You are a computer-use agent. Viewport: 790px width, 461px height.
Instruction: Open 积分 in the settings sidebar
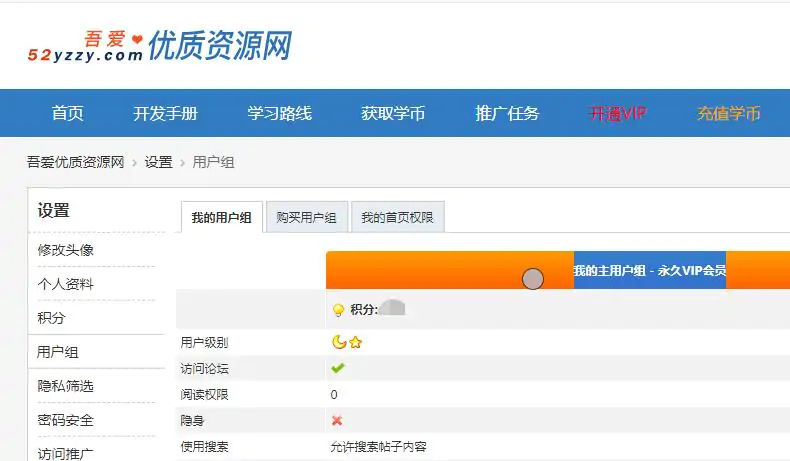point(51,318)
